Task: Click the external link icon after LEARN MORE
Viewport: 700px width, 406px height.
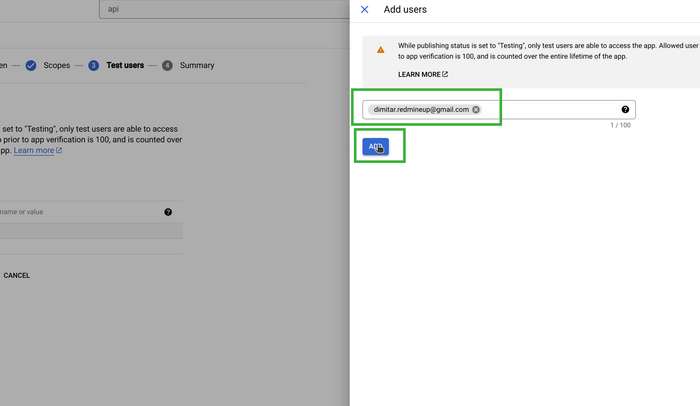Action: 445,75
